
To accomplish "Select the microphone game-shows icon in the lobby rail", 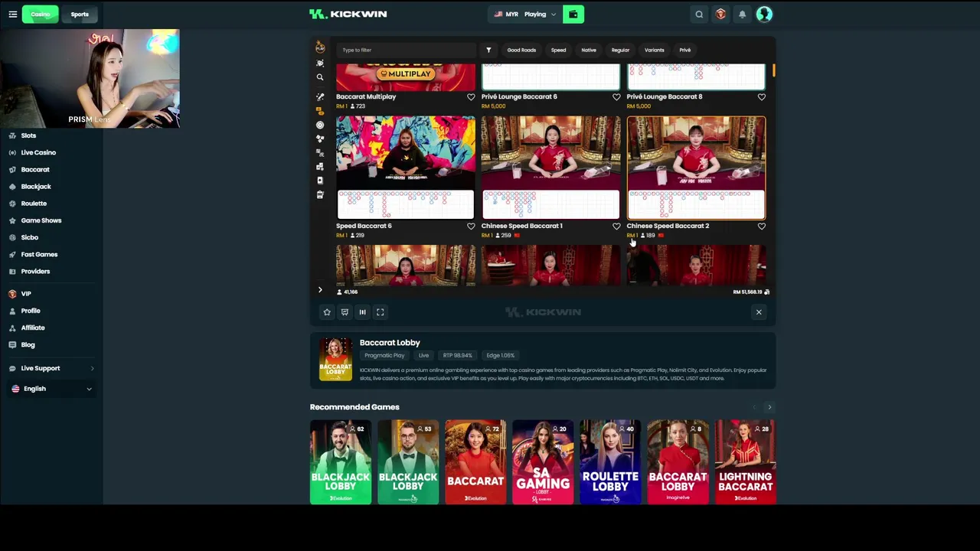I will [320, 97].
